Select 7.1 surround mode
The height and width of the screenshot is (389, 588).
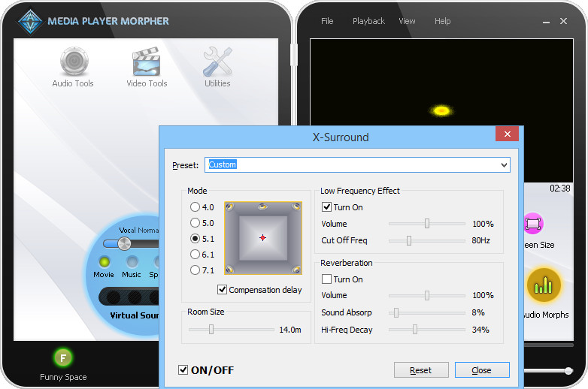pyautogui.click(x=202, y=270)
